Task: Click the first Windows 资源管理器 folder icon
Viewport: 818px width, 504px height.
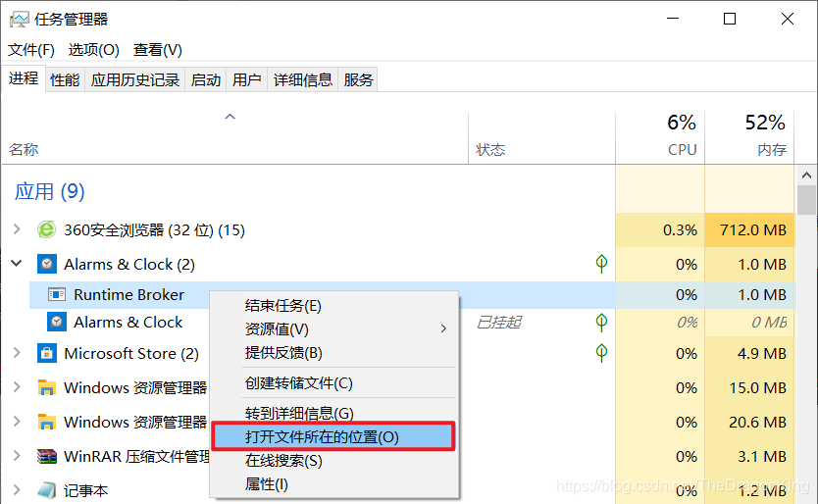Action: click(x=46, y=387)
